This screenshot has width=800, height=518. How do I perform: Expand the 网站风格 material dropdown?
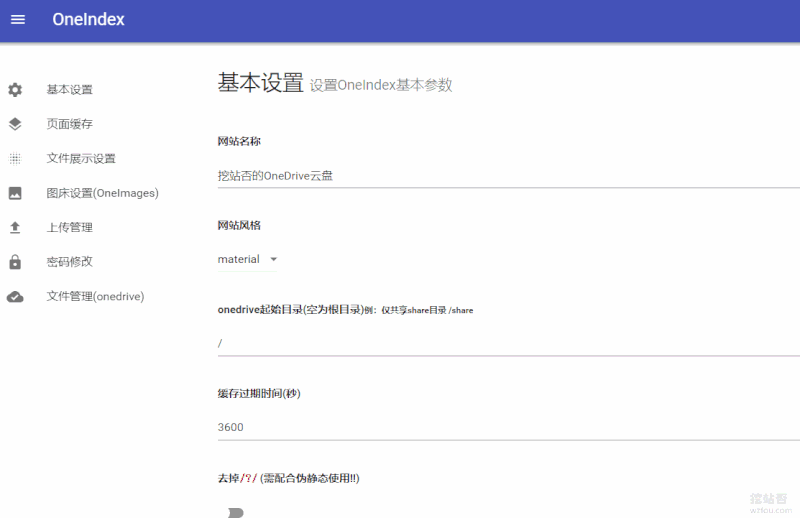(x=247, y=259)
